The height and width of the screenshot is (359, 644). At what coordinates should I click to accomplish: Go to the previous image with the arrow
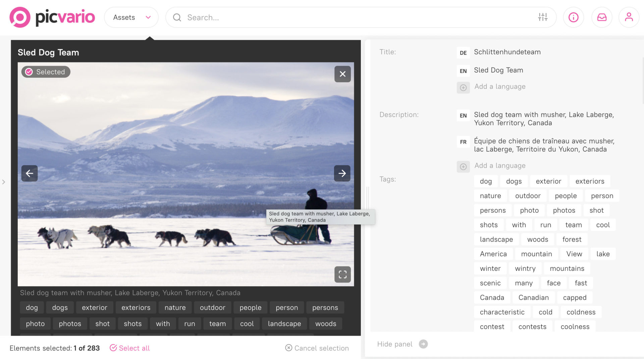pos(30,173)
